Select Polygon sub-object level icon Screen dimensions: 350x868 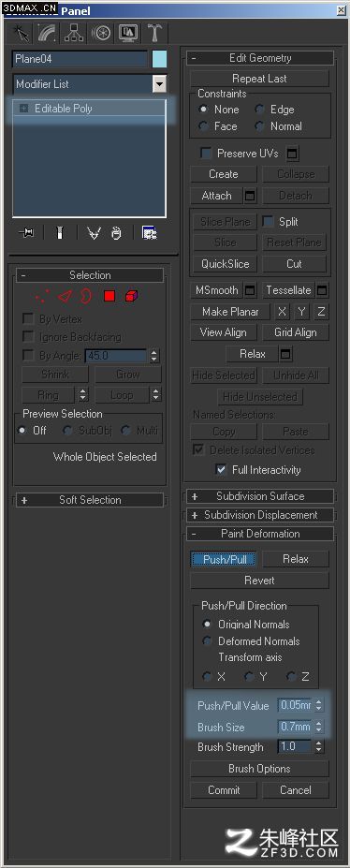click(109, 297)
